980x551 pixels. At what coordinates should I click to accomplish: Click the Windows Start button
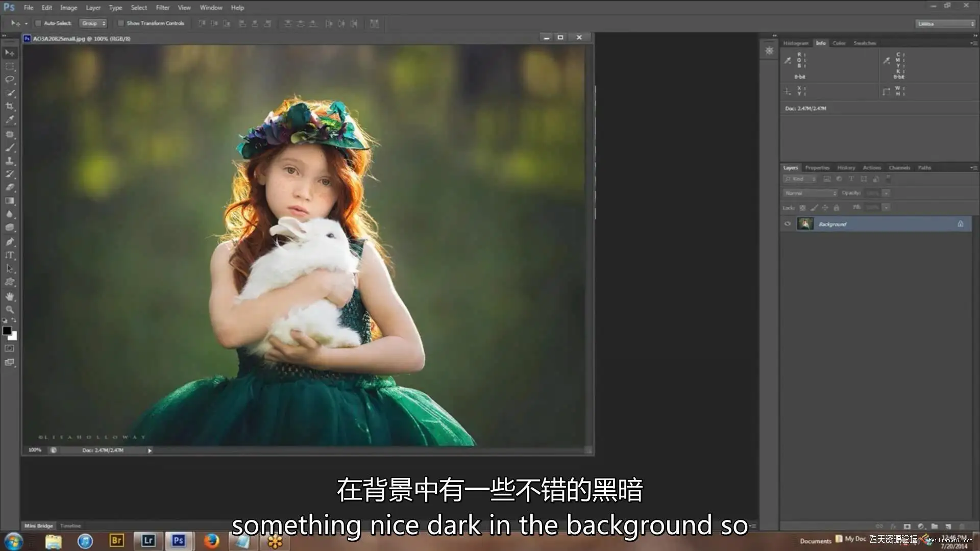pyautogui.click(x=13, y=541)
